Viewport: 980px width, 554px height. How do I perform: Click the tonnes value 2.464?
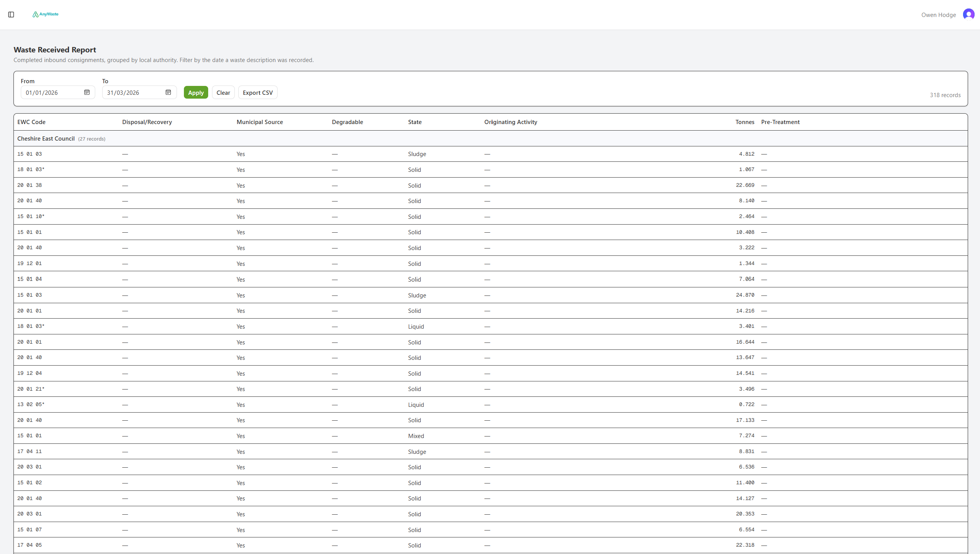pyautogui.click(x=746, y=217)
